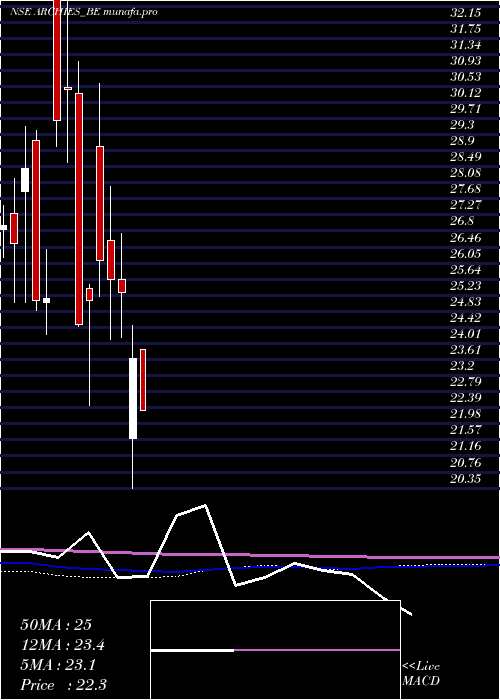Select the large white candlestick near 22.79

click(x=133, y=398)
